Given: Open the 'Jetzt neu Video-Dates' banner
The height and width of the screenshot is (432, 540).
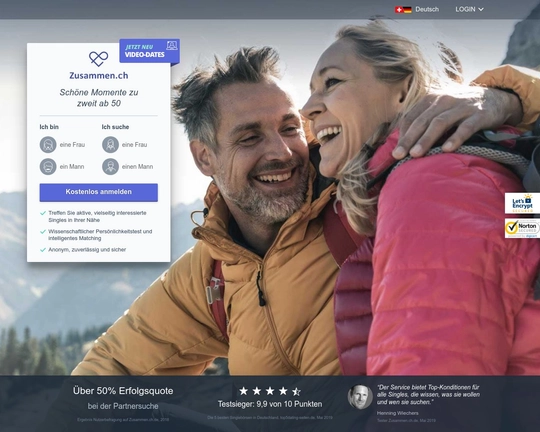Looking at the screenshot, I should (x=149, y=51).
